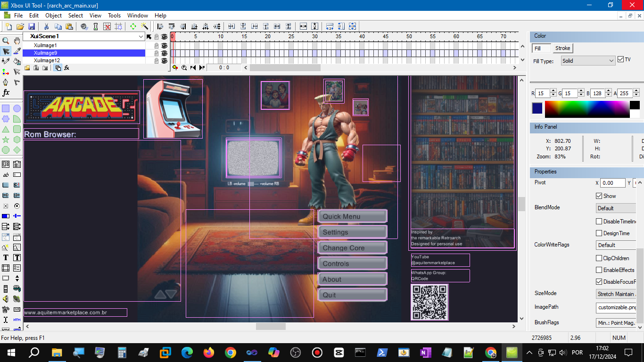
Task: Click the New file toolbar icon
Action: click(8, 26)
